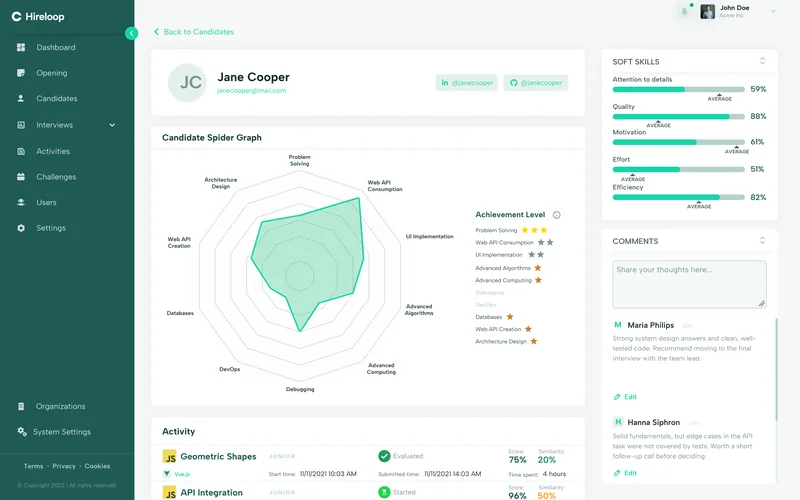
Task: Click the Opening note icon in sidebar
Action: click(21, 73)
